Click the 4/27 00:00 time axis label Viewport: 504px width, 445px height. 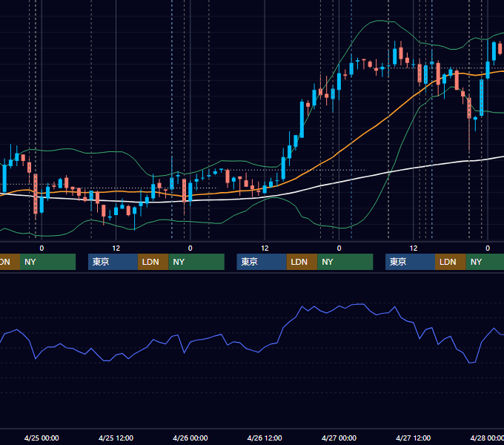point(339,438)
